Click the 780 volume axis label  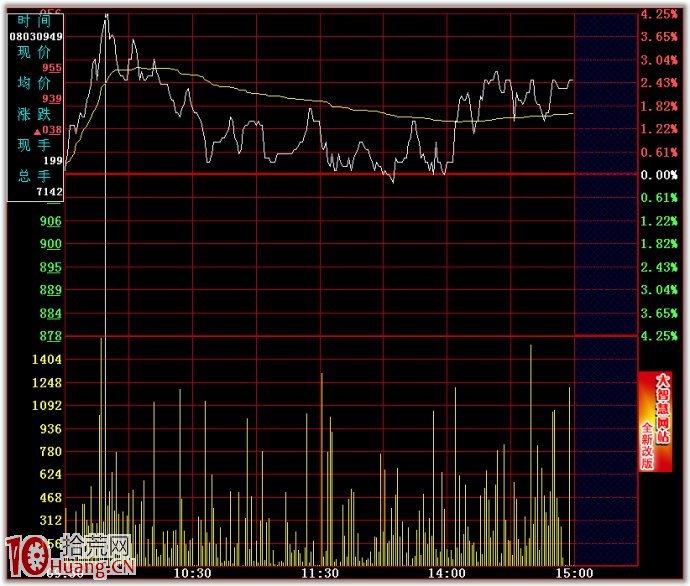tap(51, 451)
